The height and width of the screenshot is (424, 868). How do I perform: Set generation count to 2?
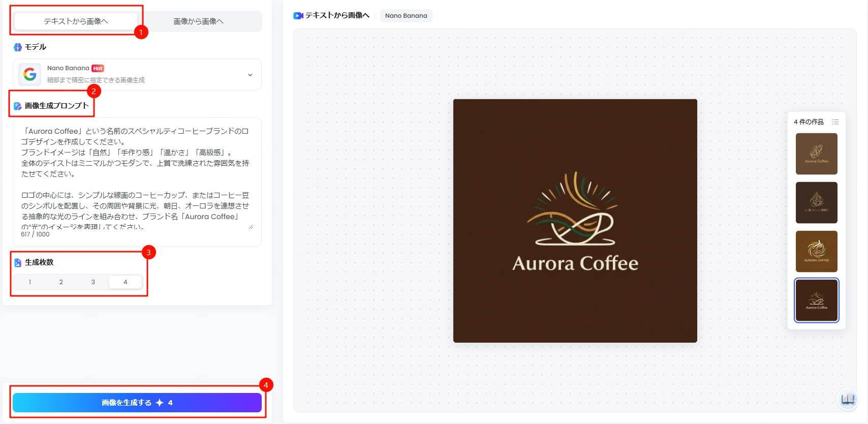point(61,282)
